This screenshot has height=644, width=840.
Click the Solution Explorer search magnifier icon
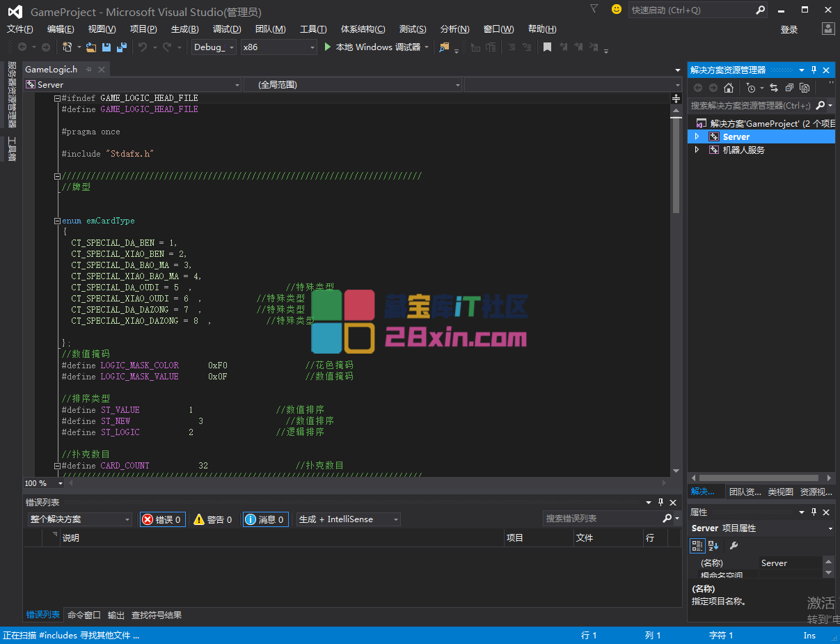pos(821,105)
